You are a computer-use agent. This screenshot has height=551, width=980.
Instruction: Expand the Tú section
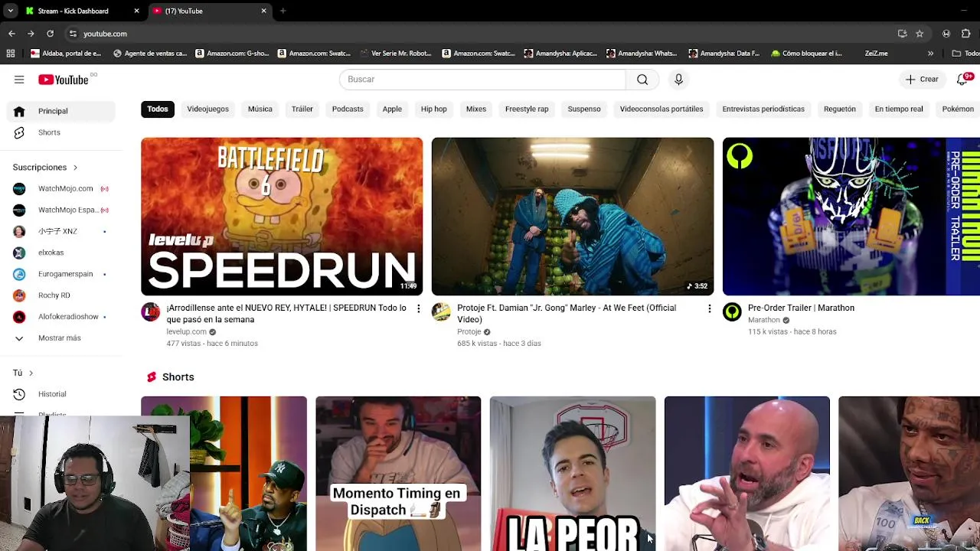pyautogui.click(x=23, y=373)
